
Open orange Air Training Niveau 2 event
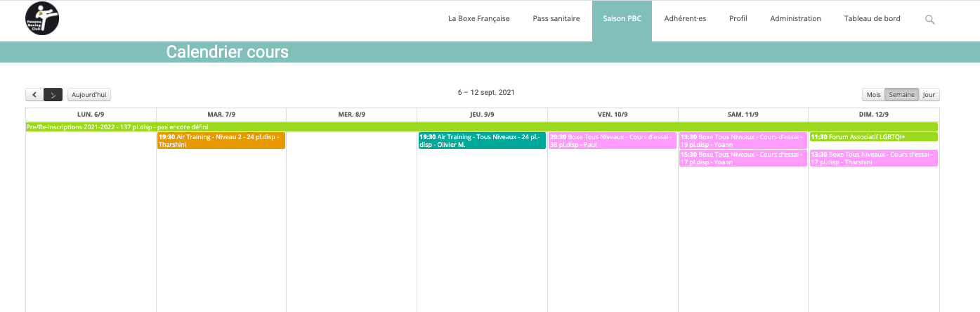coord(221,141)
